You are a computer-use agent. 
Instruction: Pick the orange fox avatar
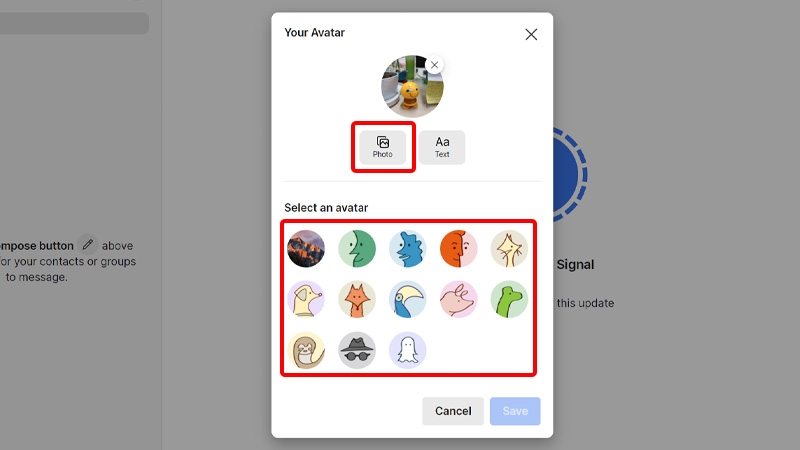click(x=357, y=299)
